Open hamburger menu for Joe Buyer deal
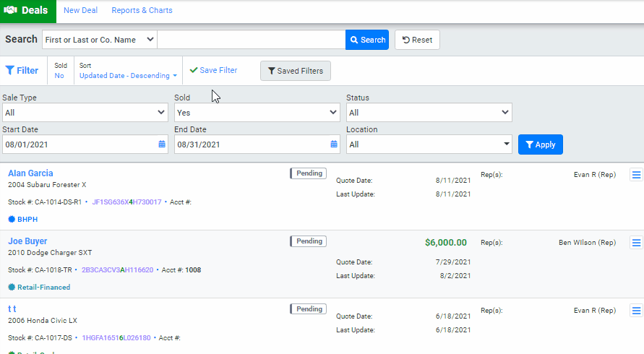This screenshot has width=644, height=354. tap(636, 243)
